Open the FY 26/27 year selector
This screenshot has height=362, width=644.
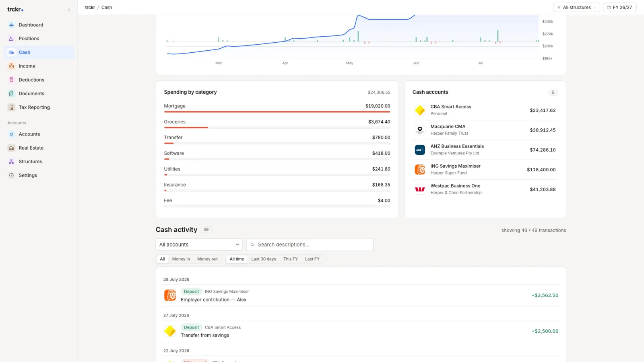click(619, 8)
